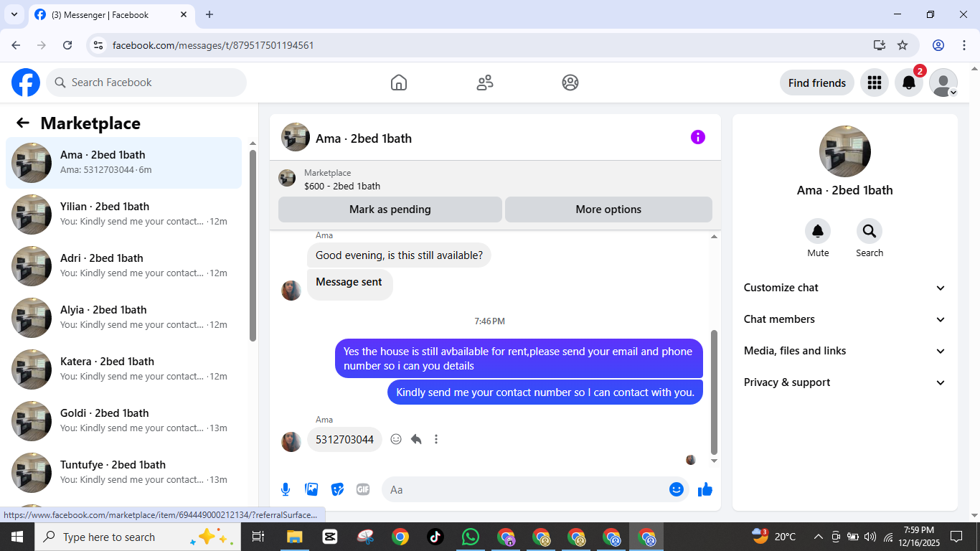The image size is (980, 551).
Task: Click the Search Facebook field
Action: click(146, 83)
